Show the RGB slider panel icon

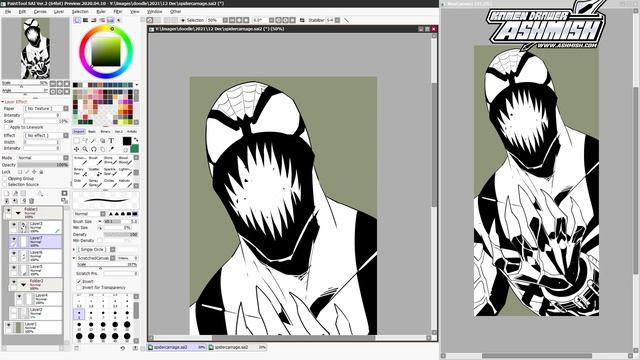85,20
